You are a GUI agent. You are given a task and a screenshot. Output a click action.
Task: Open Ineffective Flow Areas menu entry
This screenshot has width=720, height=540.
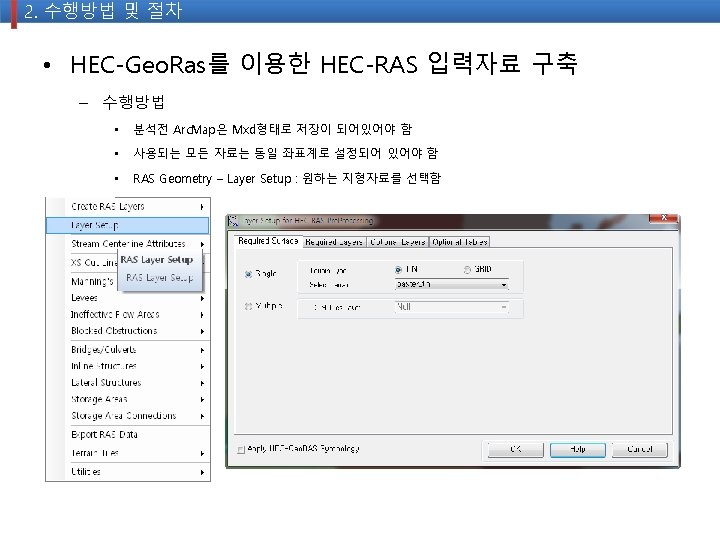click(128, 315)
